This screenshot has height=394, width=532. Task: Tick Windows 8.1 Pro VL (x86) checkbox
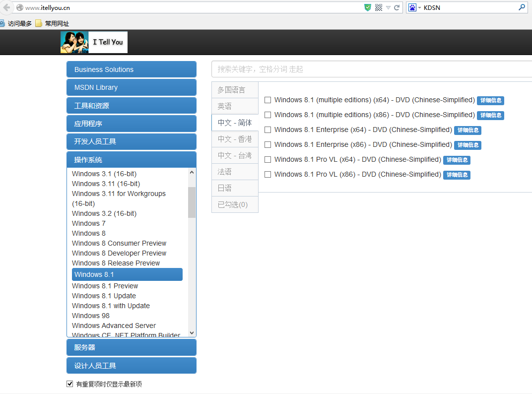pos(268,175)
